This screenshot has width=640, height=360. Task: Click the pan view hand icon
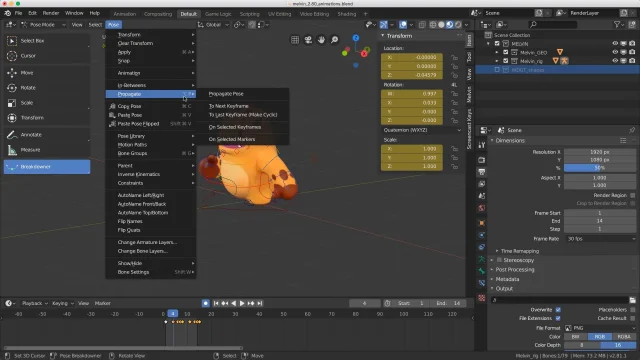pos(321,40)
